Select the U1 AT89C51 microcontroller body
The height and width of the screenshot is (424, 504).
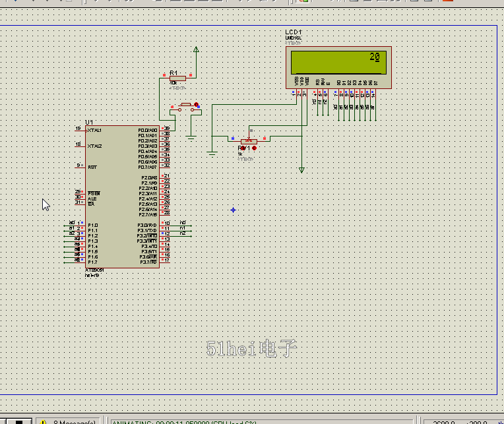(x=122, y=197)
